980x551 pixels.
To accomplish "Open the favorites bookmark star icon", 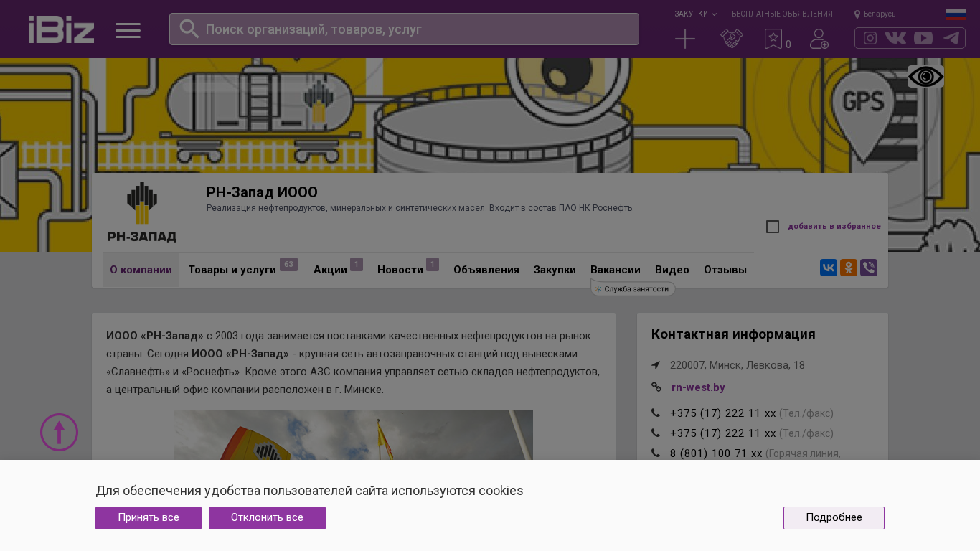I will [773, 39].
